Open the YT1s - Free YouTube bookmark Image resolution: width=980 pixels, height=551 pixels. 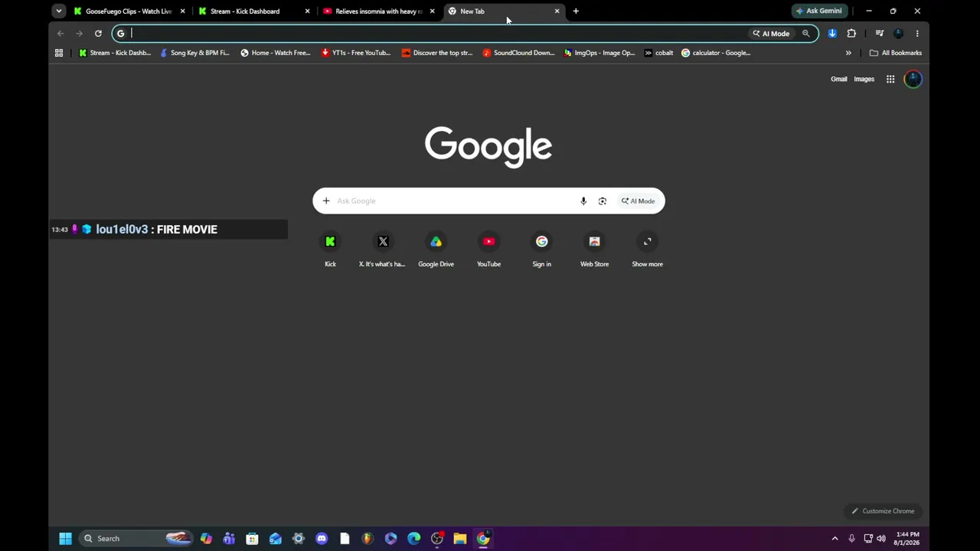point(356,53)
